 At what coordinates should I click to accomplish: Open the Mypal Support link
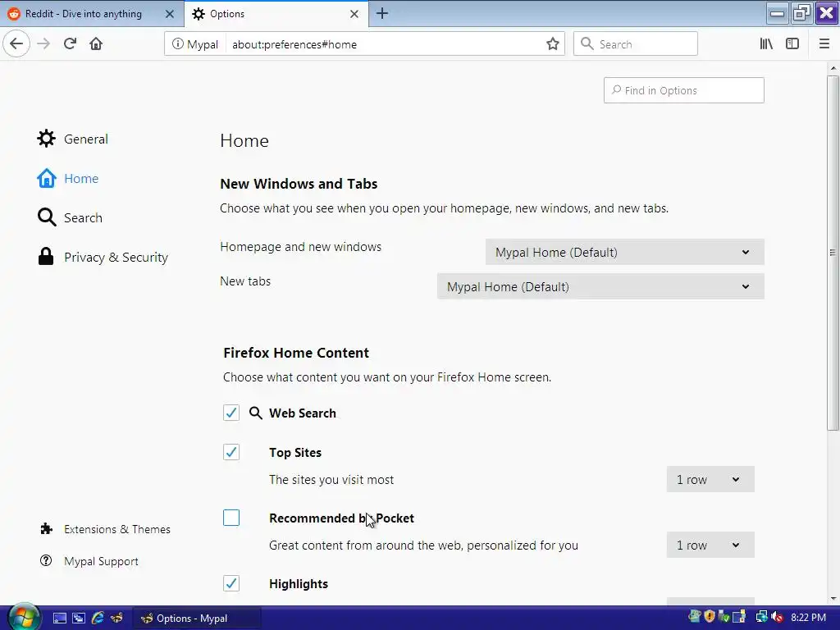[89, 561]
